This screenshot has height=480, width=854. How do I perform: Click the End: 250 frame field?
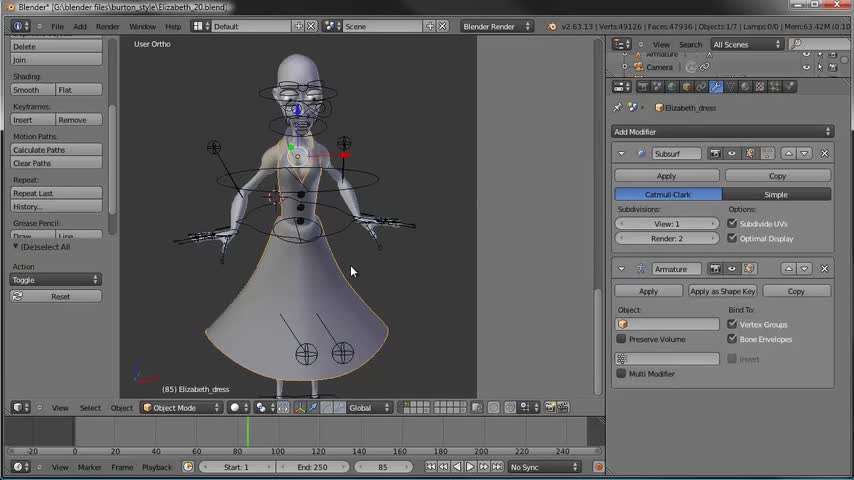click(x=312, y=467)
